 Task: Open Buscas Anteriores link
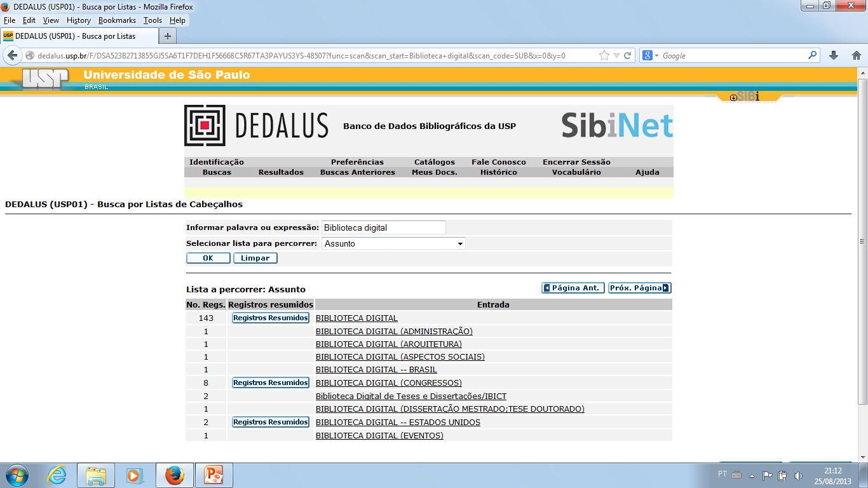tap(358, 172)
